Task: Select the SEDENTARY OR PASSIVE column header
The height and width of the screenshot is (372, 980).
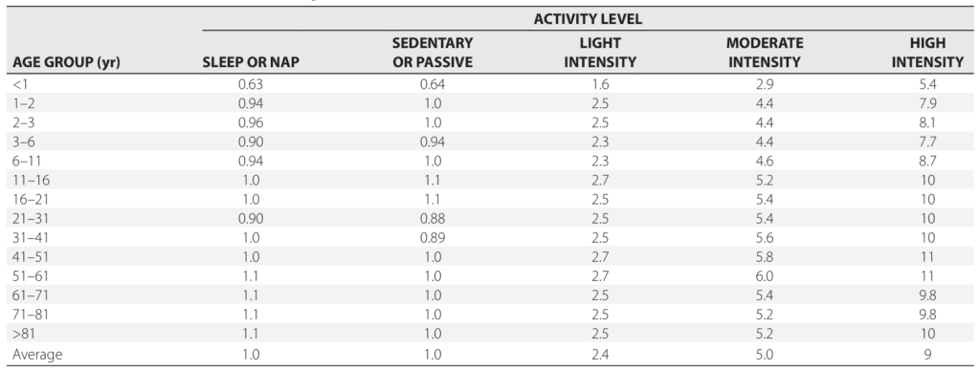Action: (x=433, y=53)
